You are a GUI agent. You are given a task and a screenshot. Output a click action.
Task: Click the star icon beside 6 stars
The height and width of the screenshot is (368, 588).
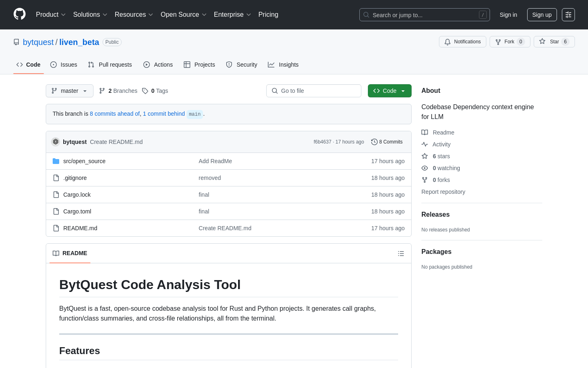(425, 156)
